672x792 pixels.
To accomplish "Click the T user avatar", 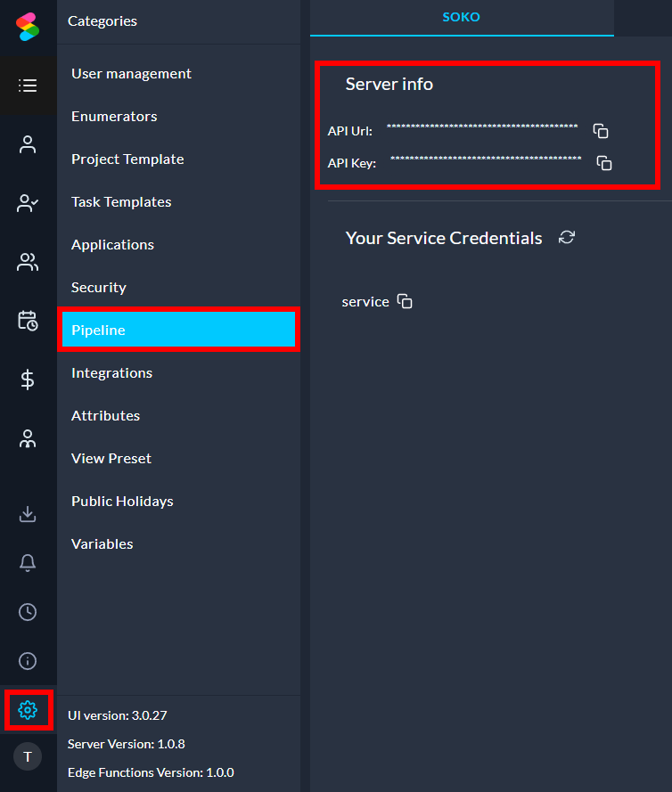I will click(28, 756).
